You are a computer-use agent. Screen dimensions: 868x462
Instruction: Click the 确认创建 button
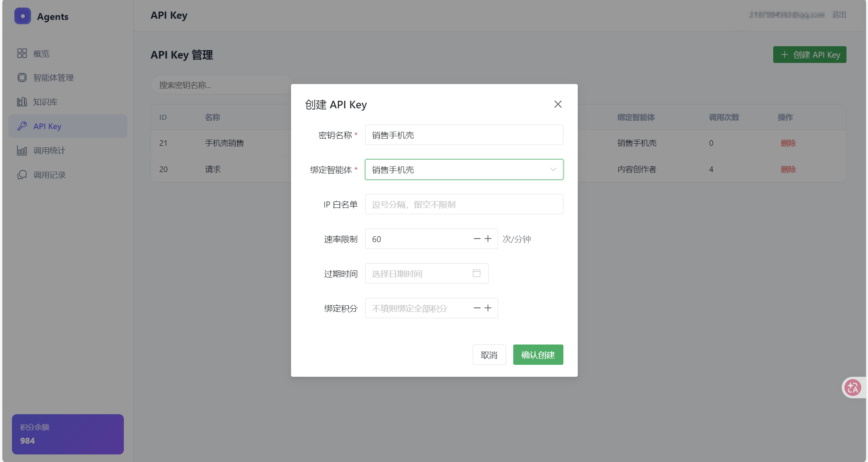(x=538, y=355)
